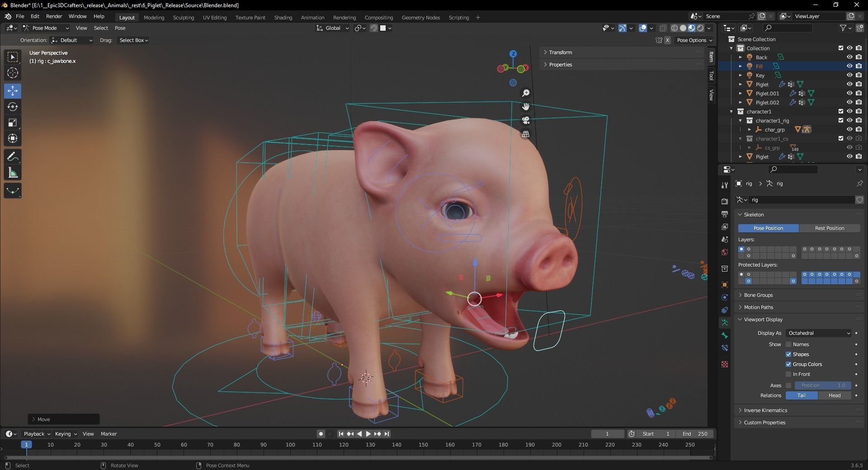Image resolution: width=868 pixels, height=470 pixels.
Task: Open the Tool properties tab
Action: pos(725,185)
